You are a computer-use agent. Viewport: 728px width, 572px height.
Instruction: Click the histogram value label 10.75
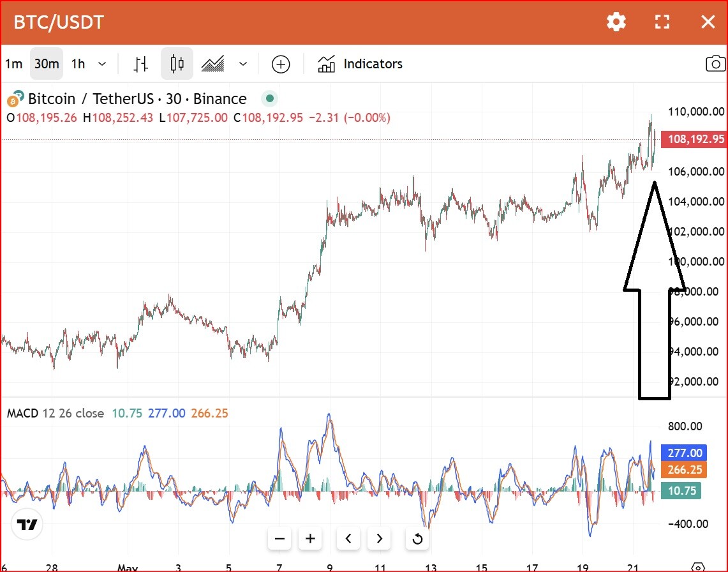(681, 491)
